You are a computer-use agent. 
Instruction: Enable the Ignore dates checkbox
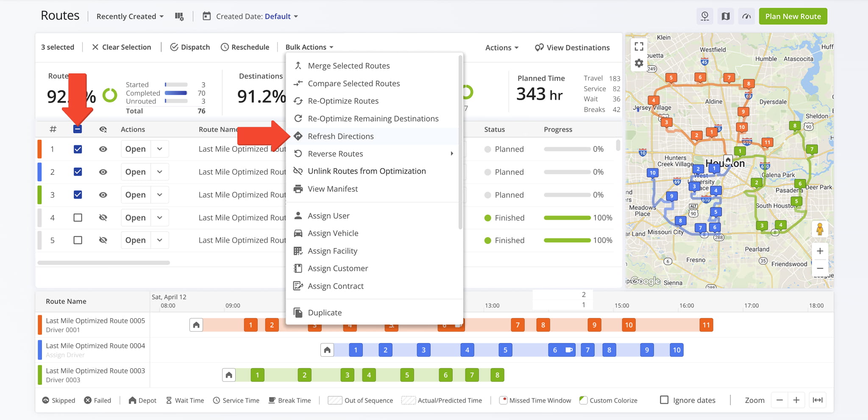[x=664, y=400]
